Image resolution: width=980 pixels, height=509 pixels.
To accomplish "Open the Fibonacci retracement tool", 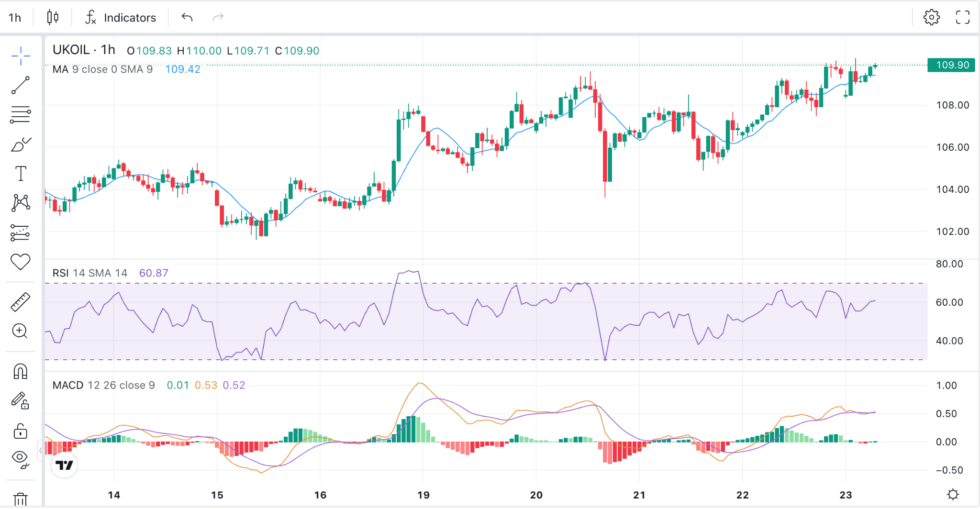I will [21, 114].
